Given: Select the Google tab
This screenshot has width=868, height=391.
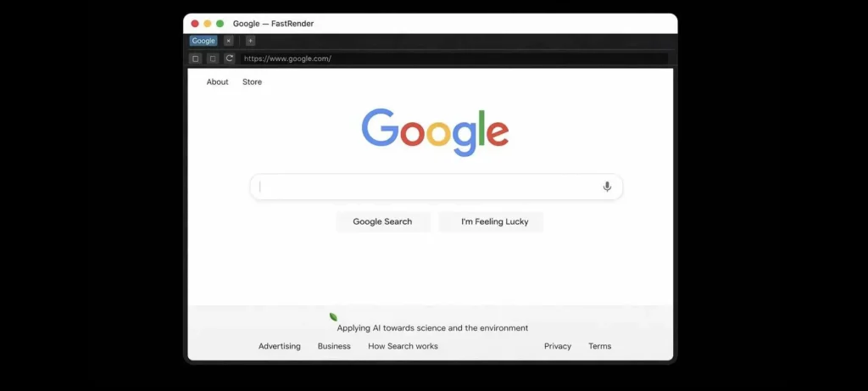Looking at the screenshot, I should [x=203, y=41].
